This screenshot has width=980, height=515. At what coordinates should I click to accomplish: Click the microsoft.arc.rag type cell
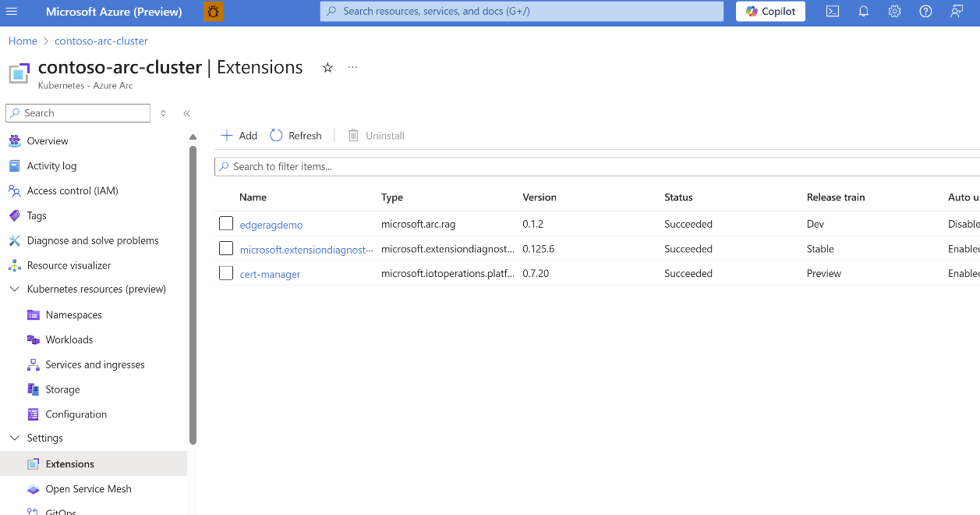click(418, 224)
